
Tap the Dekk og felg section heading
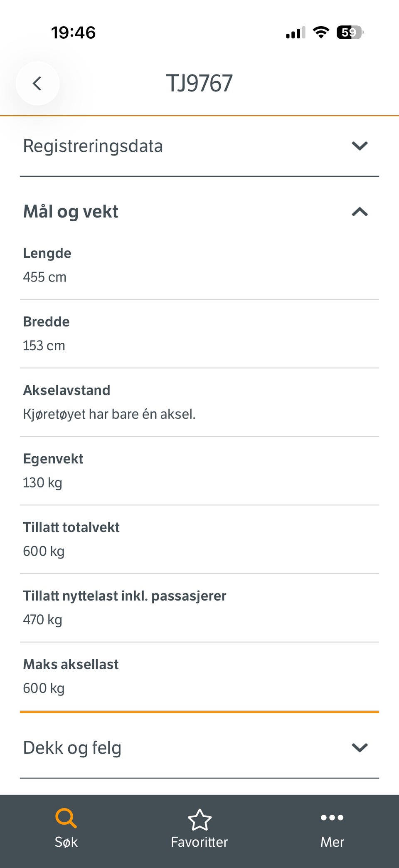click(x=72, y=748)
